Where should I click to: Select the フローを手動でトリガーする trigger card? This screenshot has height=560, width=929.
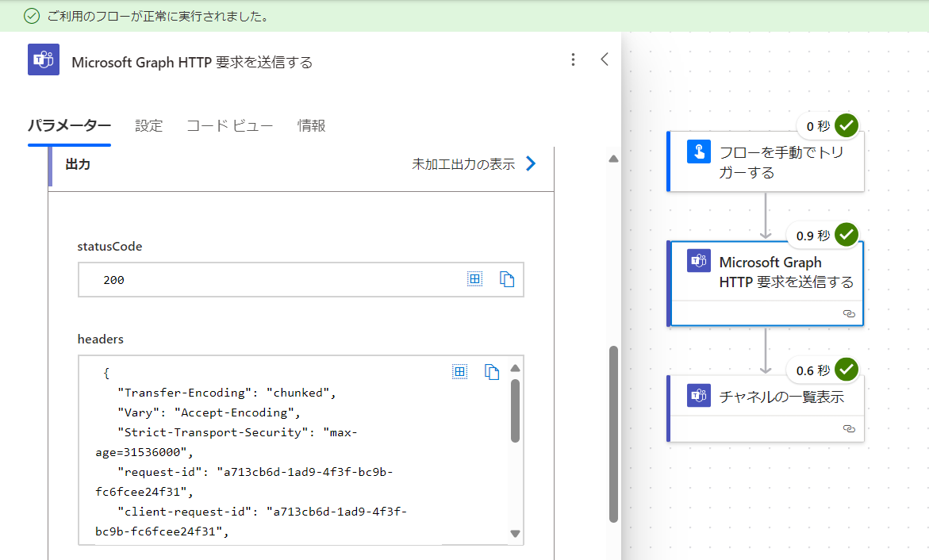pyautogui.click(x=766, y=162)
